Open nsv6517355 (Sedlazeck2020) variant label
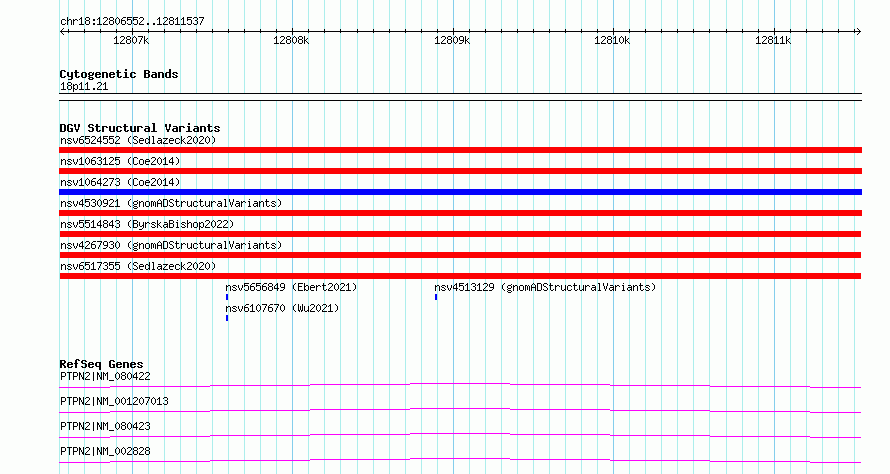 coord(138,266)
